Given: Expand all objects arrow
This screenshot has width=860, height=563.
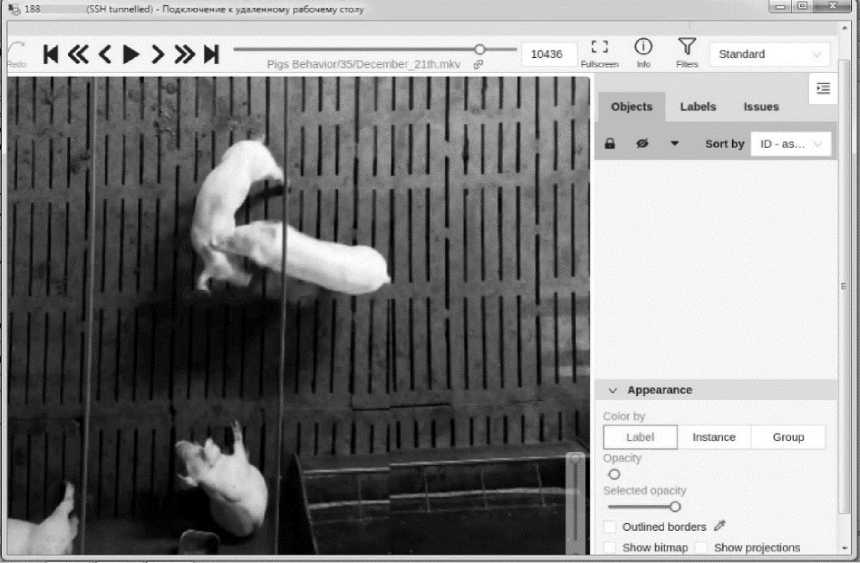Looking at the screenshot, I should click(x=675, y=144).
